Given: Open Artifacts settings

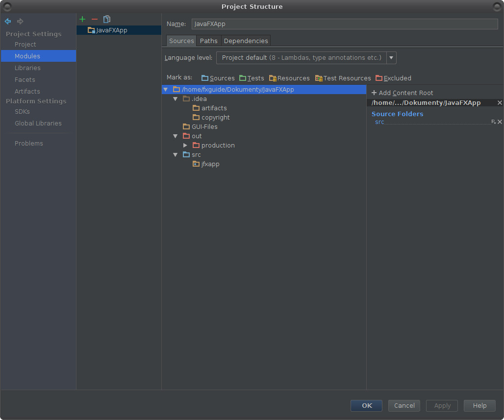Looking at the screenshot, I should pyautogui.click(x=27, y=91).
